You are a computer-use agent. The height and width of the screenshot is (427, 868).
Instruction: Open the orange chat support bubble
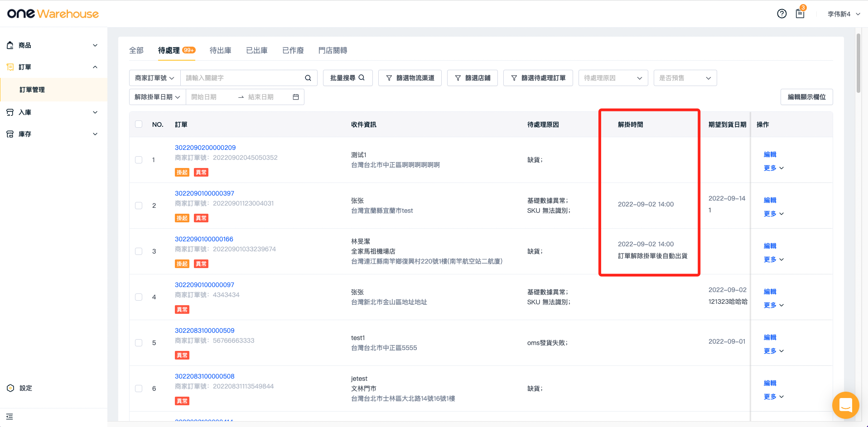pos(845,405)
